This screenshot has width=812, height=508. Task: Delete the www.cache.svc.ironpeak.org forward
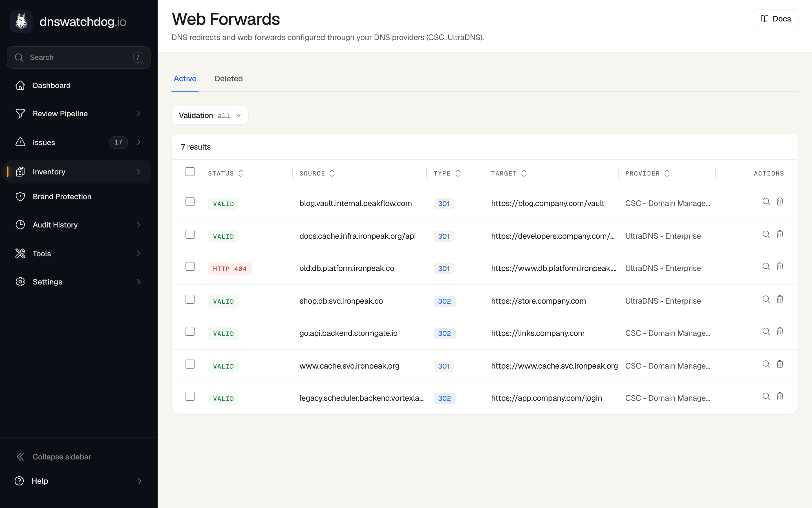780,364
